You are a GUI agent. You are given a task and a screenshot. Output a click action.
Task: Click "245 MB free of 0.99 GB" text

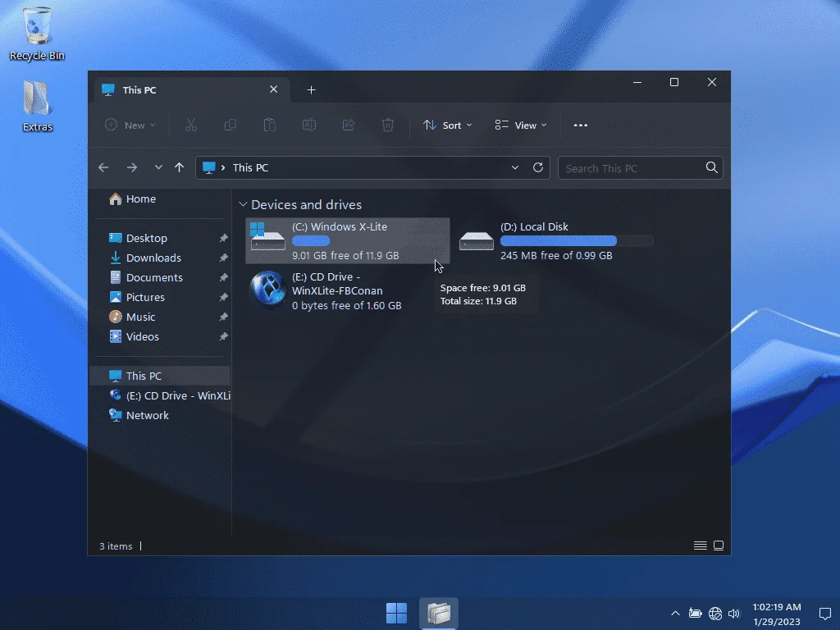click(556, 256)
